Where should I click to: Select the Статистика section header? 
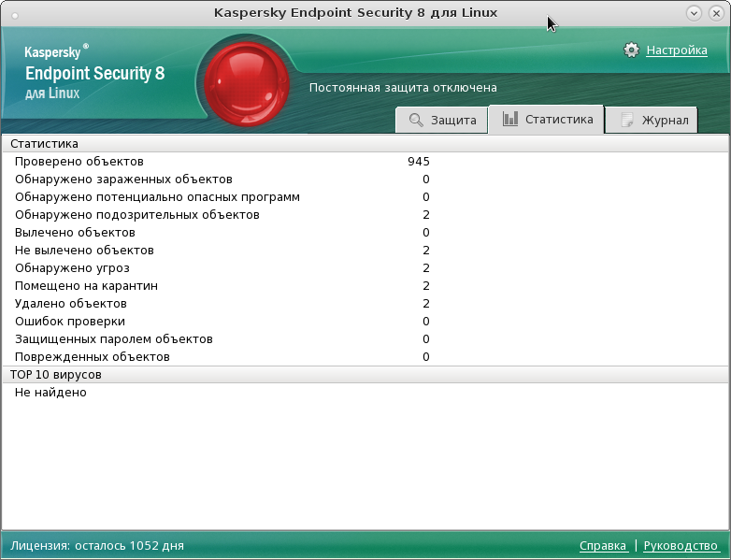pyautogui.click(x=365, y=144)
